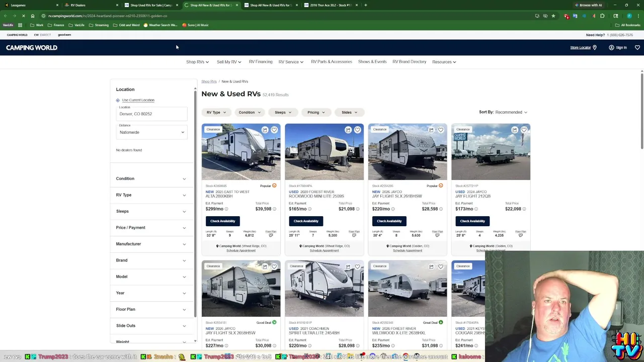
Task: Expand the Sleeps sidebar filter
Action: point(151,211)
